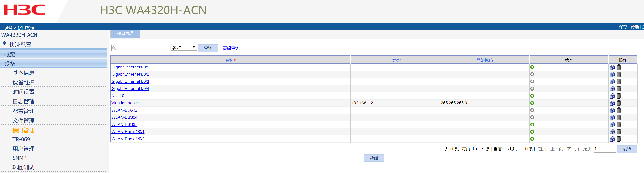Select 环回测试 in the sidebar

click(23, 168)
